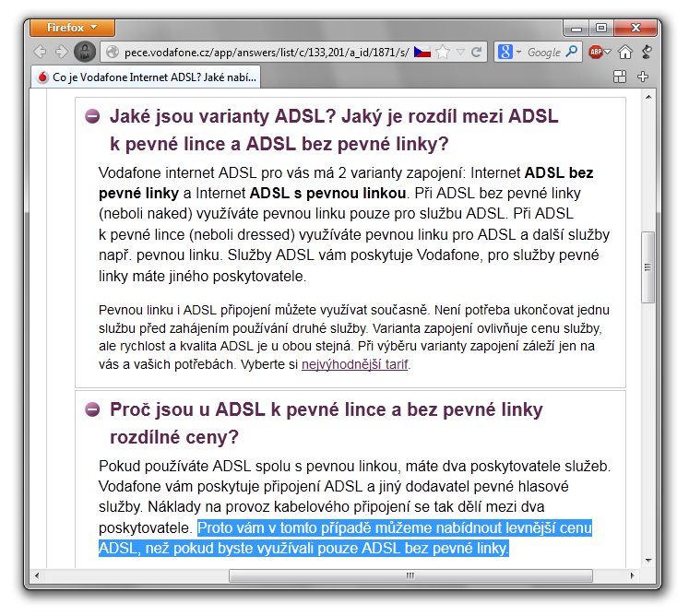Image resolution: width=689 pixels, height=616 pixels.
Task: Open the round padlock add-on icon
Action: pyautogui.click(x=85, y=52)
